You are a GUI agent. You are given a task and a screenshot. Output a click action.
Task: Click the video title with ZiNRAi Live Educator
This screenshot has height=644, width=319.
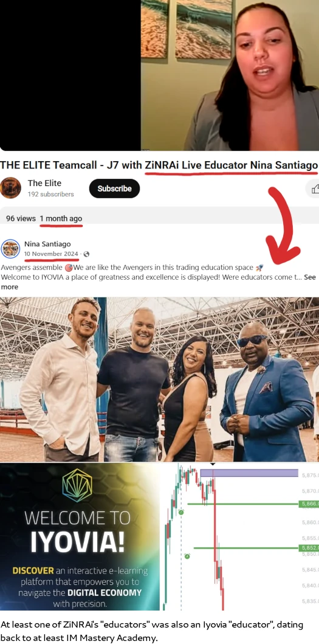pyautogui.click(x=159, y=165)
